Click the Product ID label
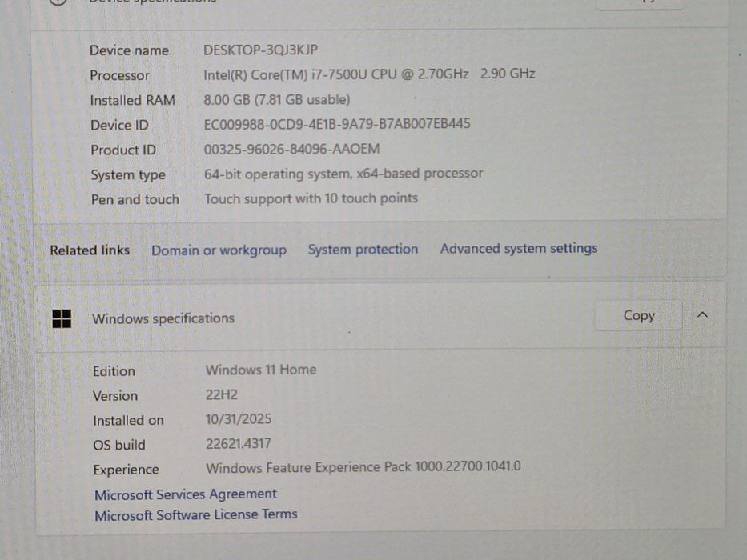Viewport: 747px width, 560px height. click(123, 150)
